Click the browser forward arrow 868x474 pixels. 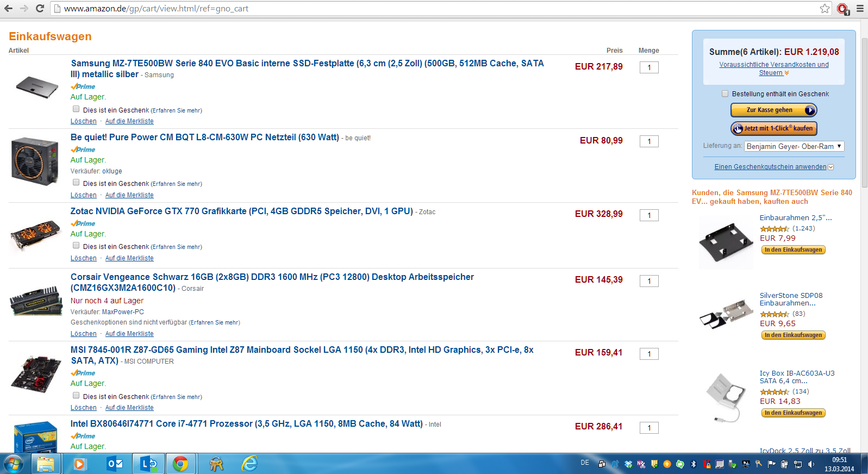click(x=24, y=8)
